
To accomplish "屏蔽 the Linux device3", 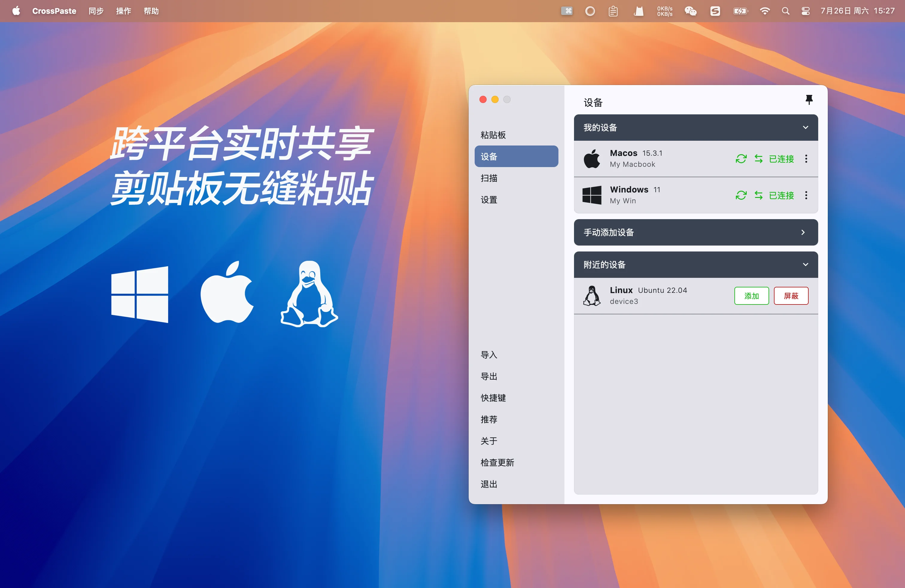I will tap(791, 295).
